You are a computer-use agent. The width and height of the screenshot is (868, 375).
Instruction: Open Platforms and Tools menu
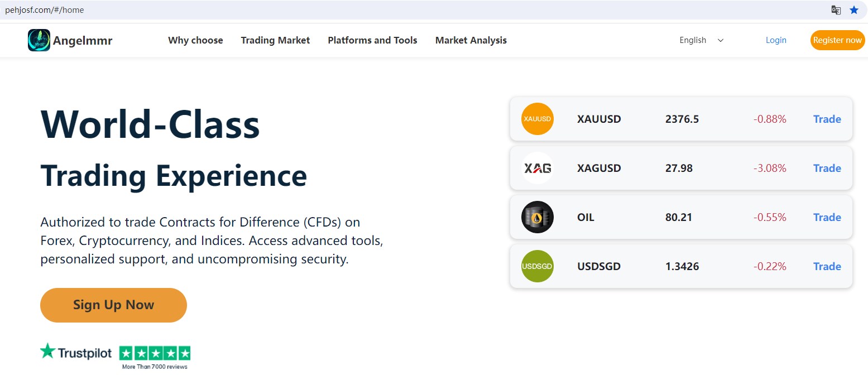372,40
